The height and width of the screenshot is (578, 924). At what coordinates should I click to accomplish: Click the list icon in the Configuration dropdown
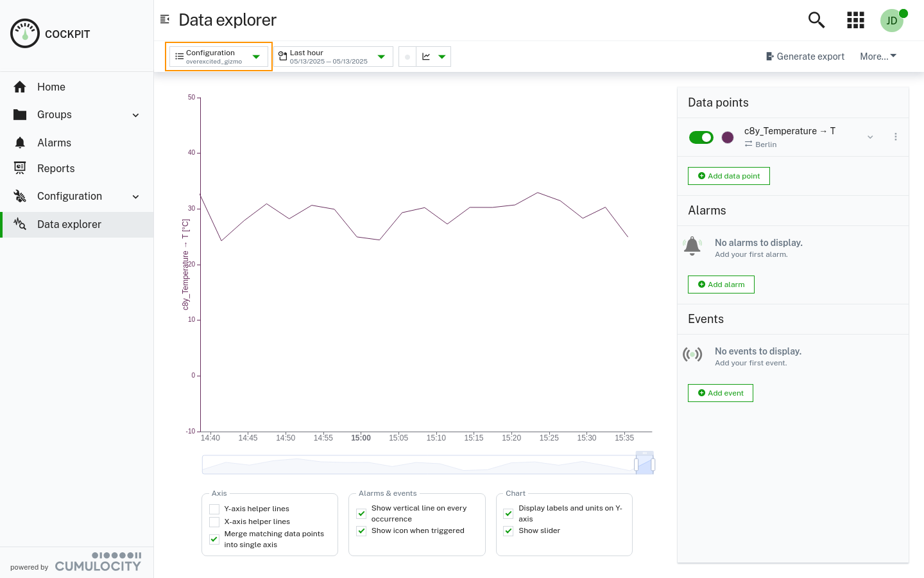(x=180, y=57)
